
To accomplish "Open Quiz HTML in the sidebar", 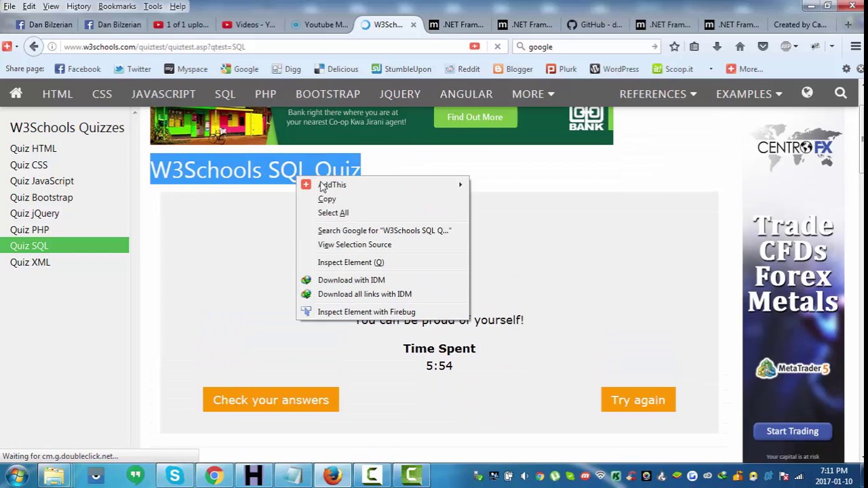I will (x=33, y=148).
